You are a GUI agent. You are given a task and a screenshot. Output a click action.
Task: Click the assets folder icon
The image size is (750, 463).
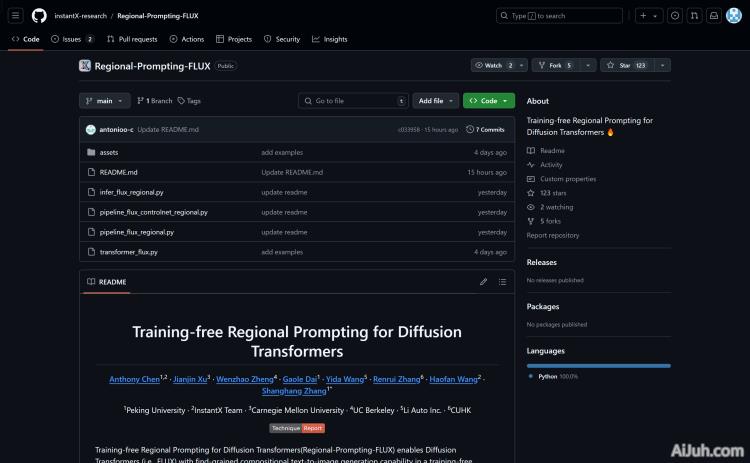(91, 152)
